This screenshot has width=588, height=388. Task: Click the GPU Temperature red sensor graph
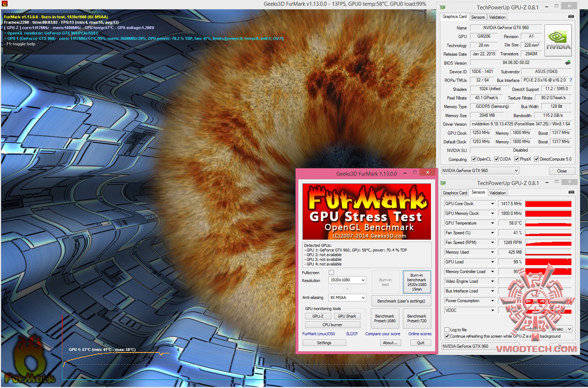[x=548, y=223]
